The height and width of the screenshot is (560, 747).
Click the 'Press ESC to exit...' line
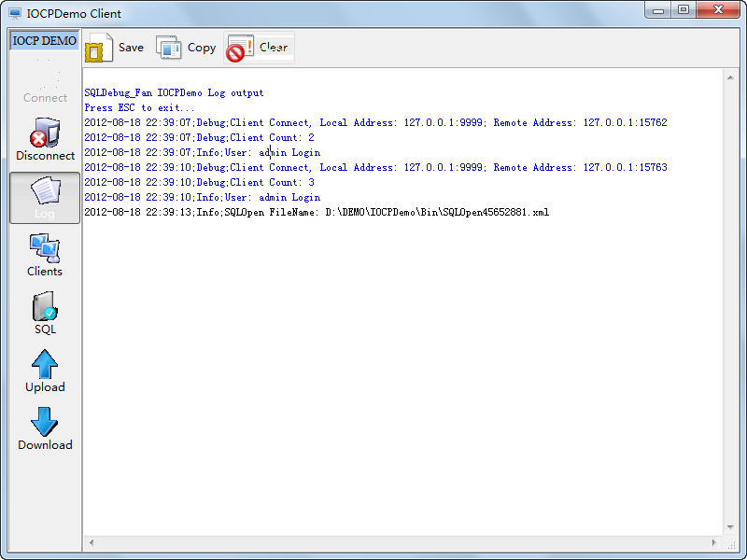[x=139, y=108]
